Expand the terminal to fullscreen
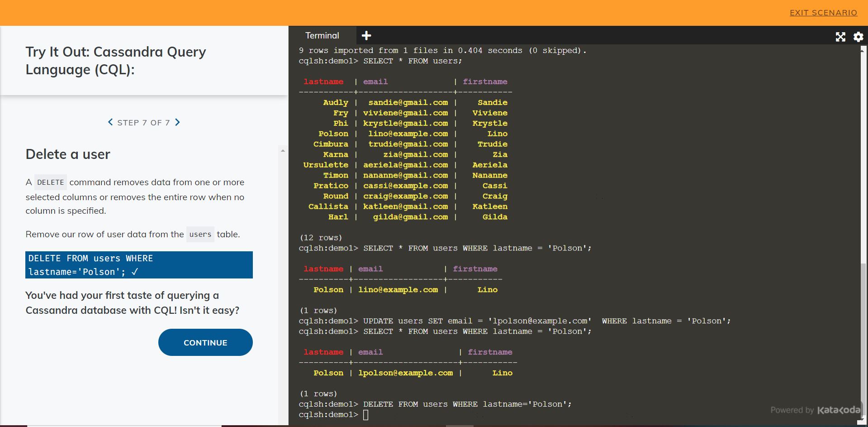Screen dimensions: 868x427 click(840, 37)
